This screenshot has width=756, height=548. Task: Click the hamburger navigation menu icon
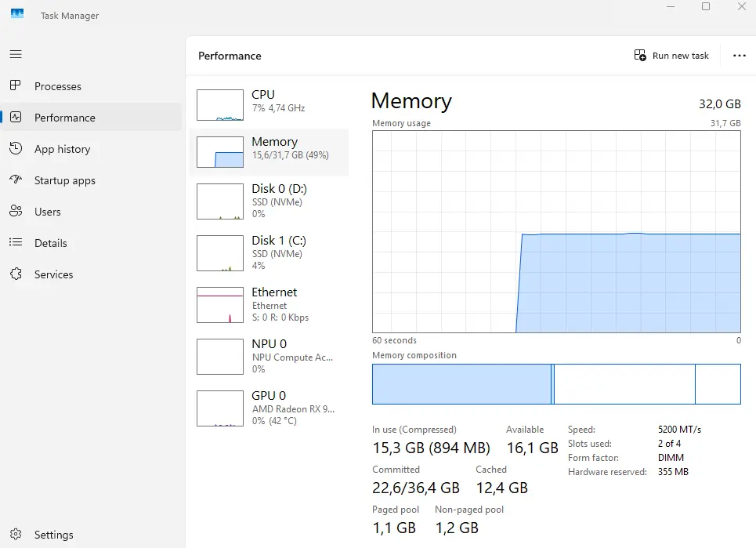coord(16,54)
